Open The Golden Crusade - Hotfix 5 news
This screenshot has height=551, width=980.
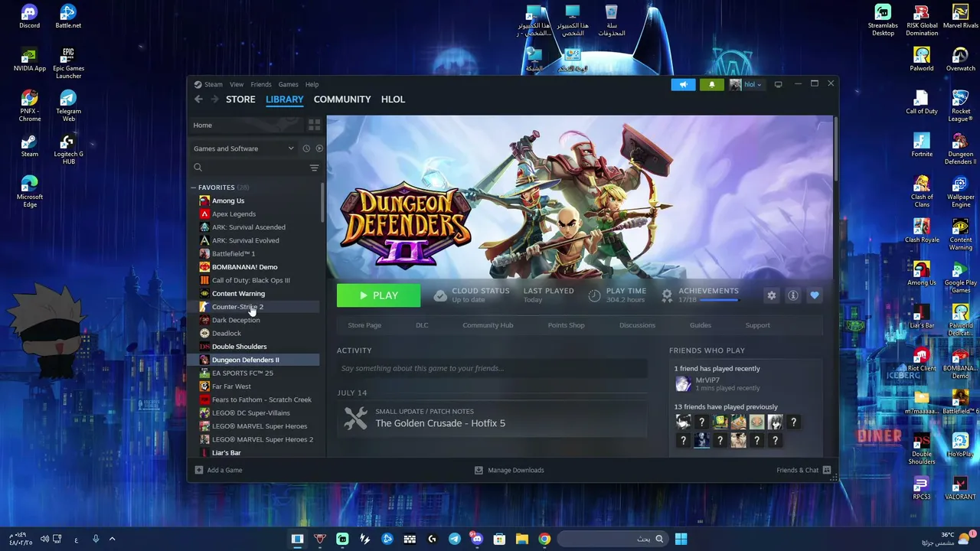pyautogui.click(x=440, y=423)
